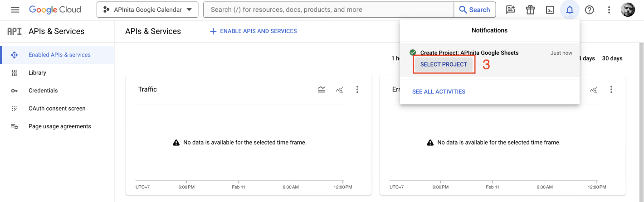Click the notifications bell icon
644x202 pixels.
[x=570, y=10]
